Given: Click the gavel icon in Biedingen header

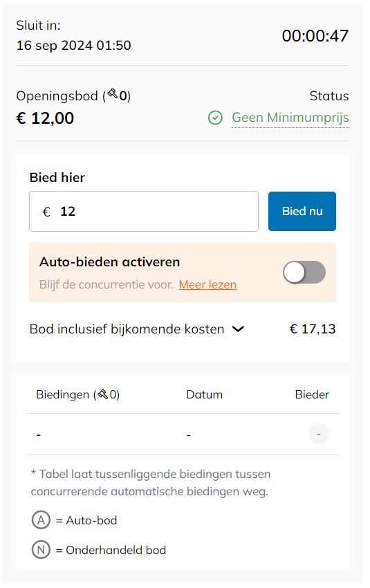Looking at the screenshot, I should (x=103, y=394).
